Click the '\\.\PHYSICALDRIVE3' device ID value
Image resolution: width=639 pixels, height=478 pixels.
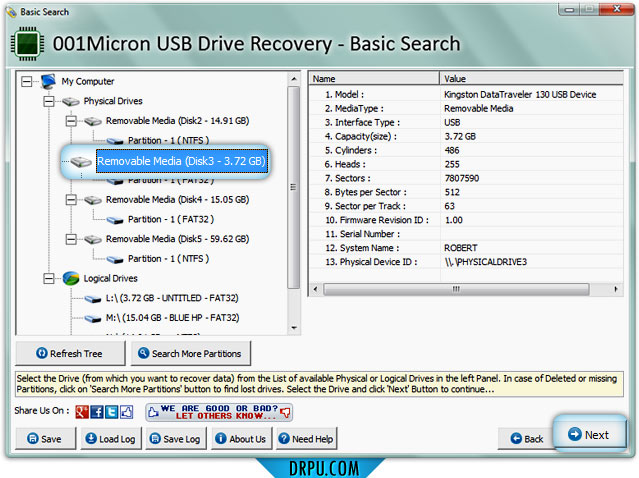[x=486, y=262]
